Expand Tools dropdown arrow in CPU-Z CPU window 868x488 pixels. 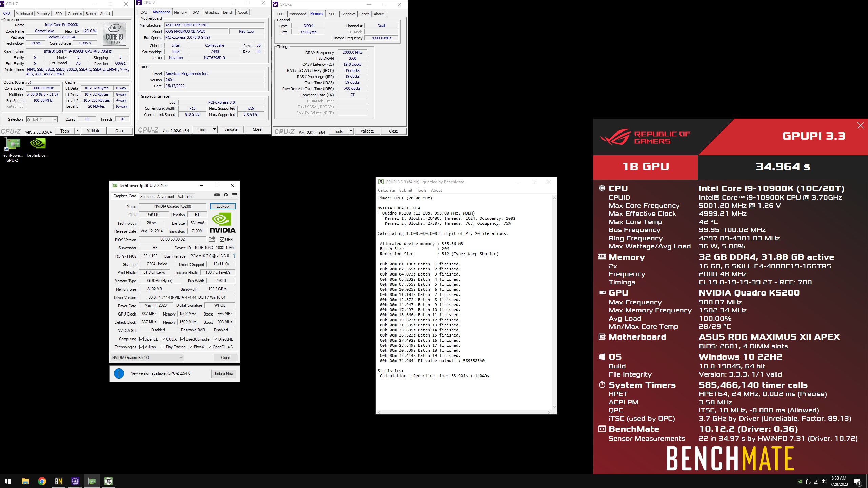[77, 130]
